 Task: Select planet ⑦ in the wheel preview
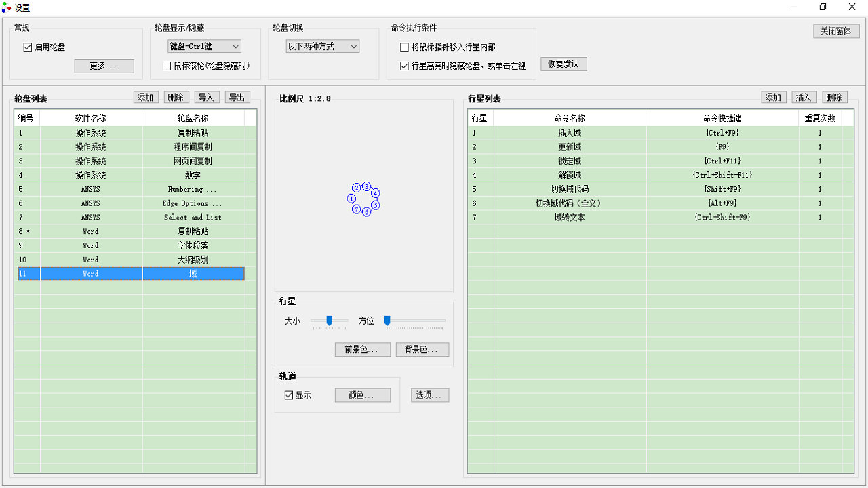pyautogui.click(x=357, y=209)
